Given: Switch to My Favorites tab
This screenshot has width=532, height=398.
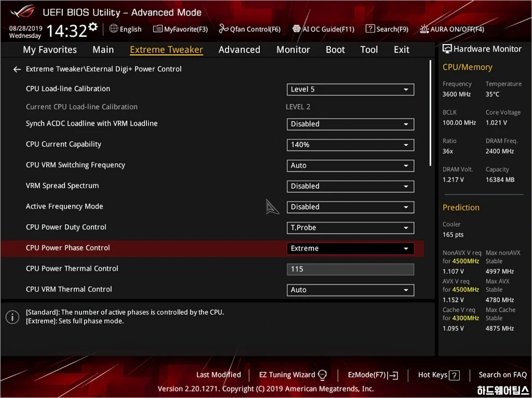Looking at the screenshot, I should coord(50,49).
